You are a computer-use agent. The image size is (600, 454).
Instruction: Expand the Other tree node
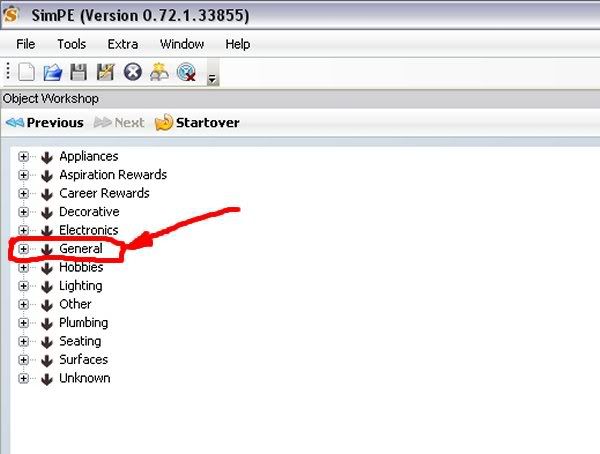[x=23, y=304]
